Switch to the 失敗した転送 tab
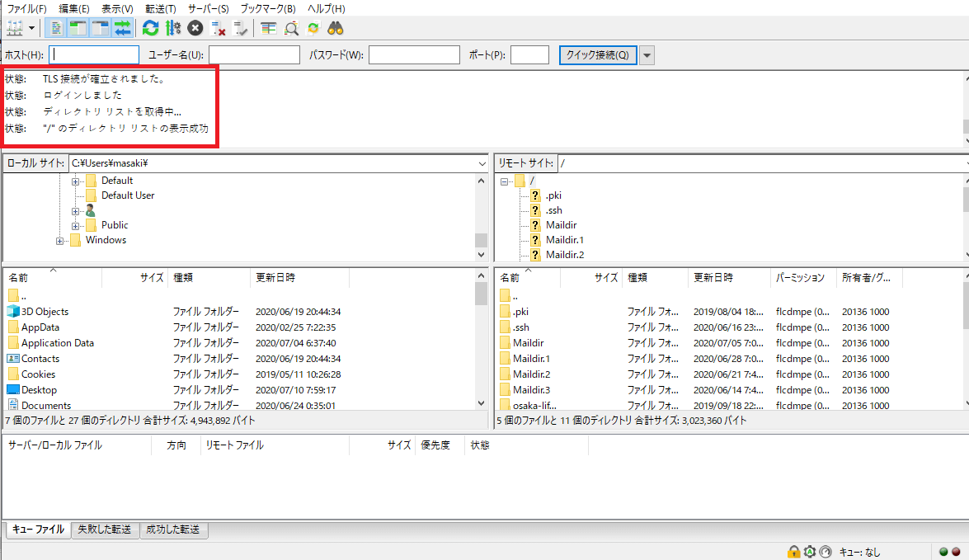969x560 pixels. [x=105, y=529]
